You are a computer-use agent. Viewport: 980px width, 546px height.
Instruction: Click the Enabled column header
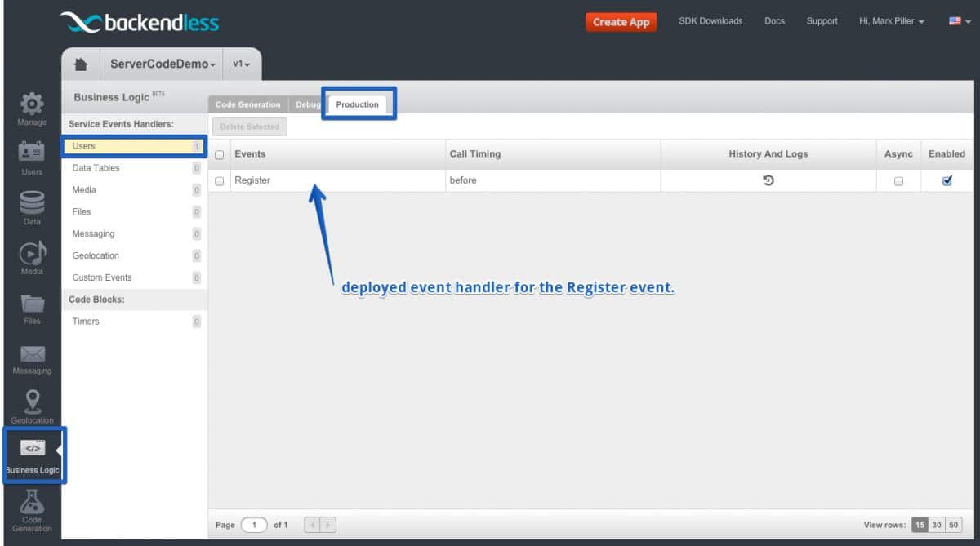coord(947,153)
